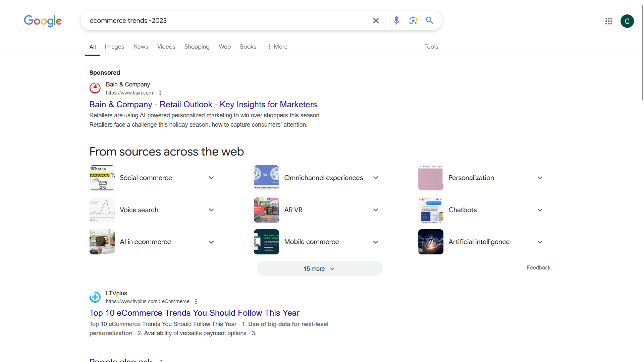Click the Feedback link

pos(539,267)
